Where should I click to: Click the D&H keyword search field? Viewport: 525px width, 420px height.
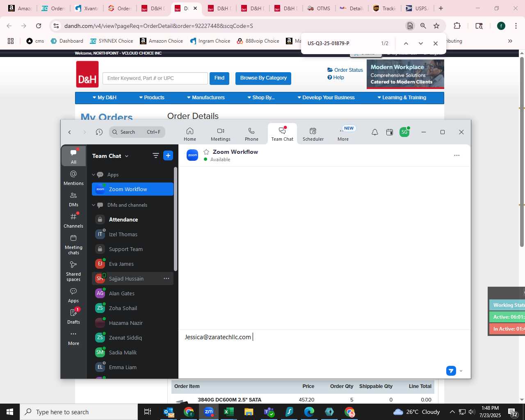click(x=155, y=78)
